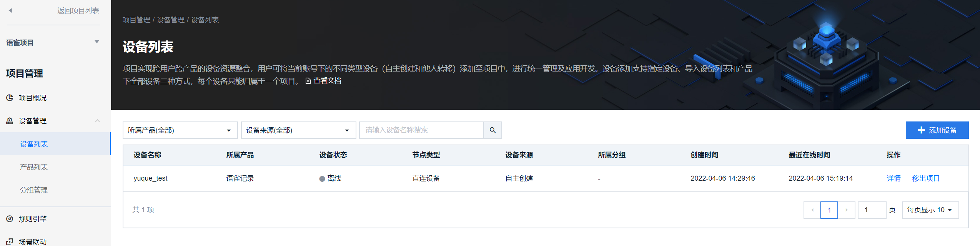Click the 自主创建 device source cell
The height and width of the screenshot is (246, 980).
pos(519,178)
